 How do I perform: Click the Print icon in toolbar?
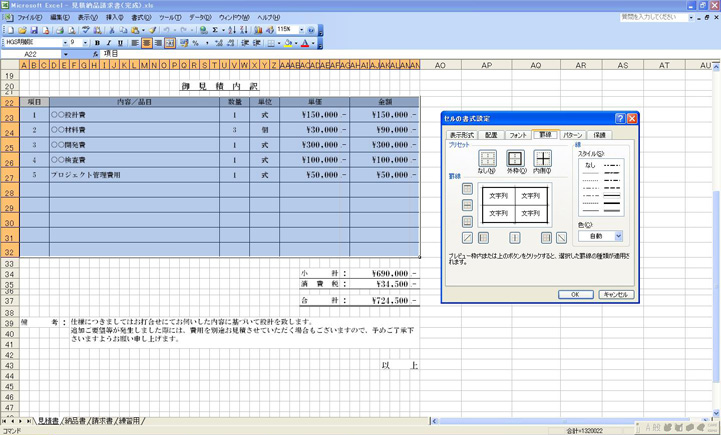60,30
